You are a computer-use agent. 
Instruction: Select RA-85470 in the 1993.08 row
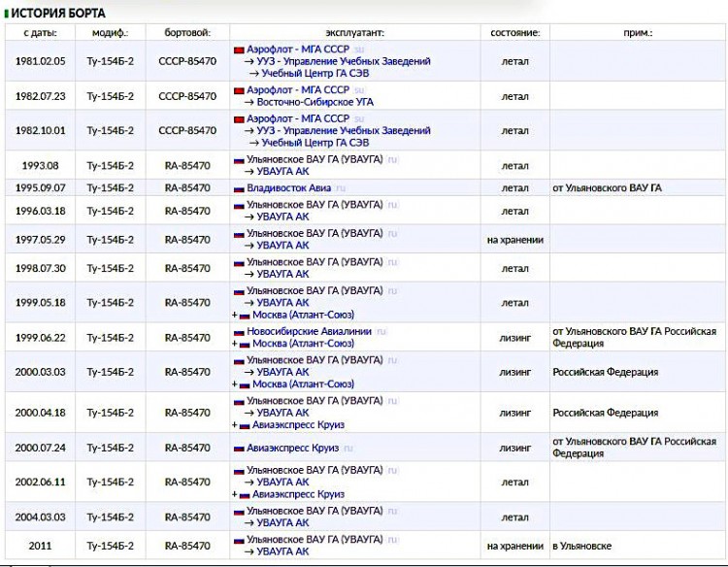[187, 166]
